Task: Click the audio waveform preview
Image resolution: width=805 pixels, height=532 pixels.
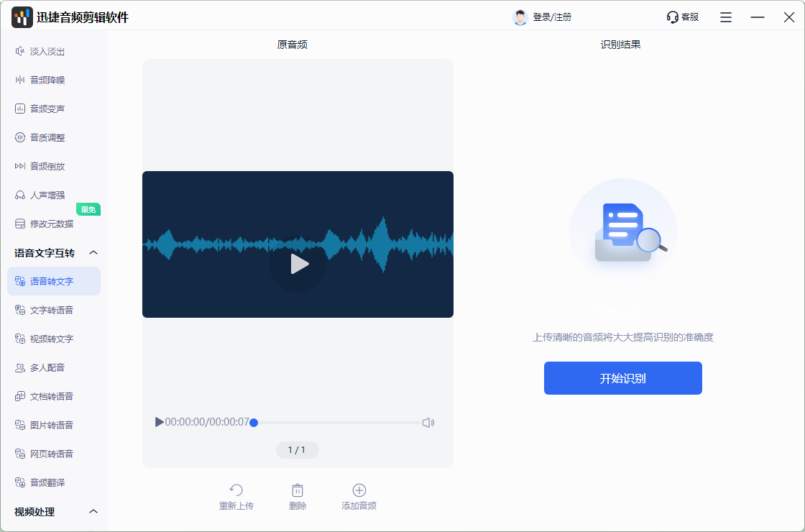Action: pyautogui.click(x=298, y=244)
